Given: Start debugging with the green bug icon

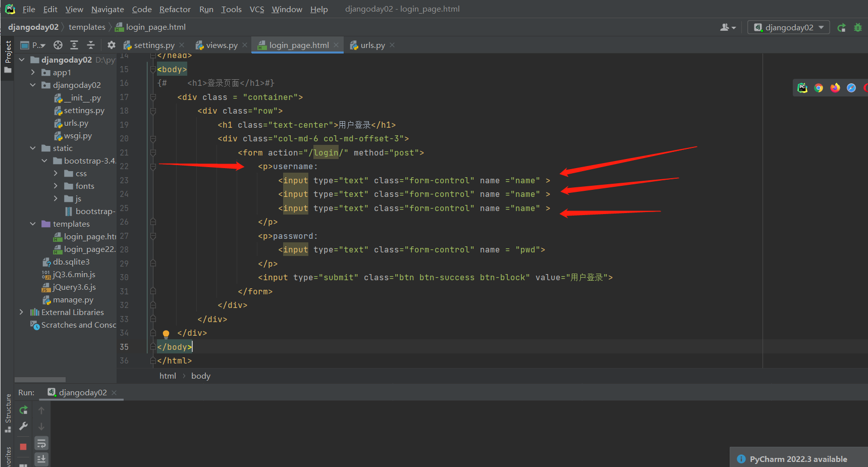Looking at the screenshot, I should tap(858, 27).
